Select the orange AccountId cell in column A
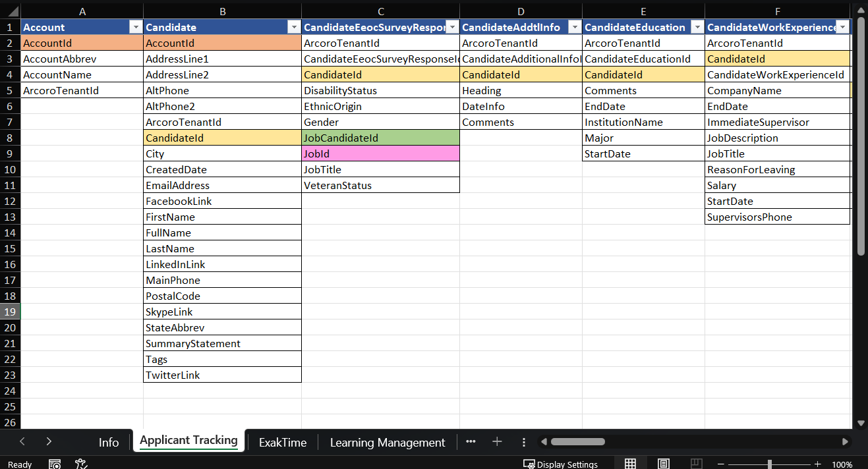 point(82,43)
